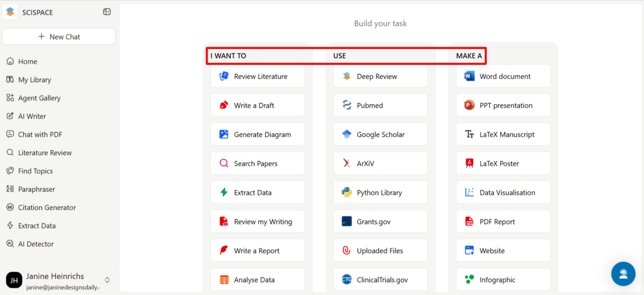The height and width of the screenshot is (295, 644).
Task: Click the Data Visualisation chart icon
Action: pyautogui.click(x=470, y=192)
